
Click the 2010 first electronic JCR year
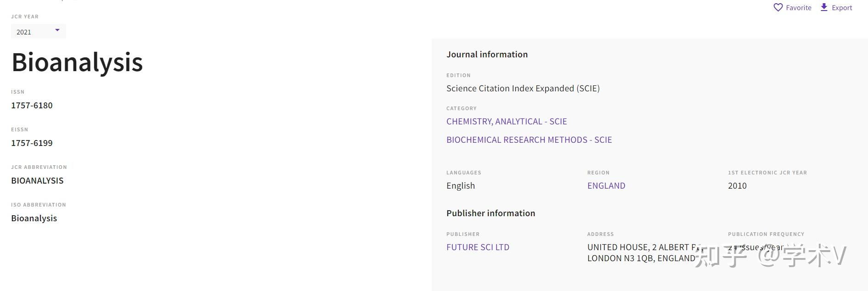point(737,185)
